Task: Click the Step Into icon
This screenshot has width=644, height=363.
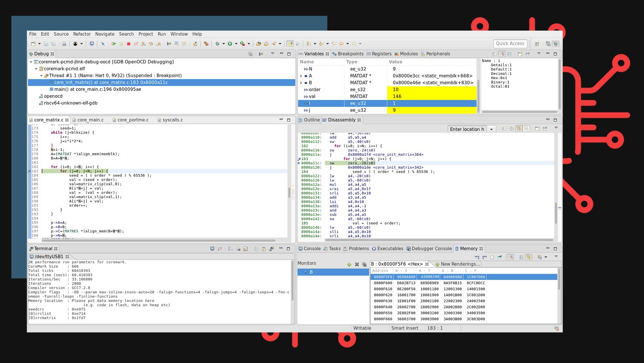Action: pyautogui.click(x=143, y=44)
